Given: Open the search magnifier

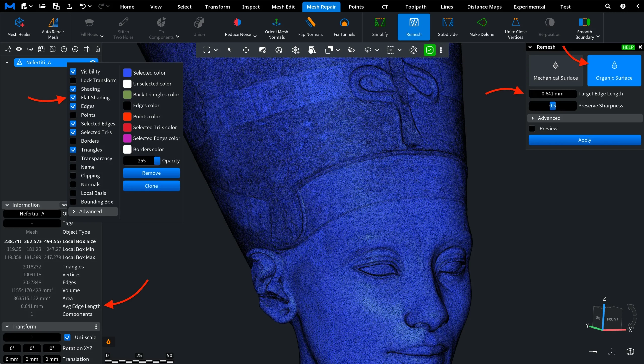Looking at the screenshot, I should click(x=608, y=6).
